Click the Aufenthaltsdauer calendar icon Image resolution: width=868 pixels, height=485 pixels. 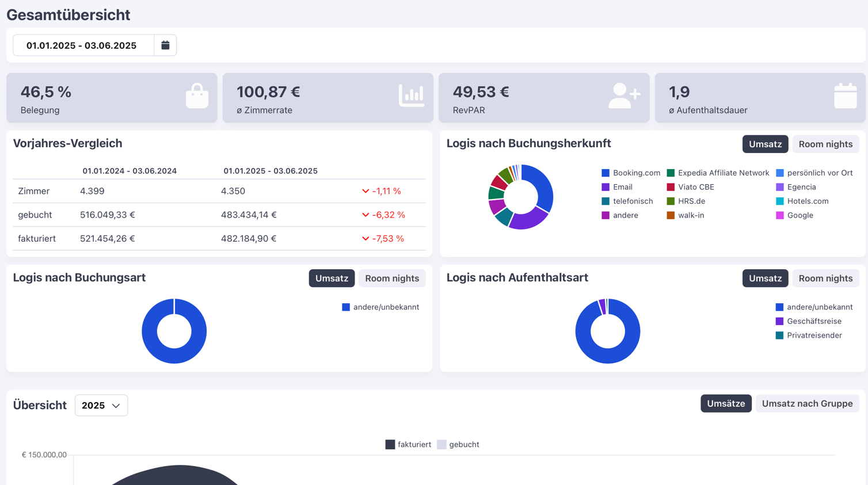point(845,96)
